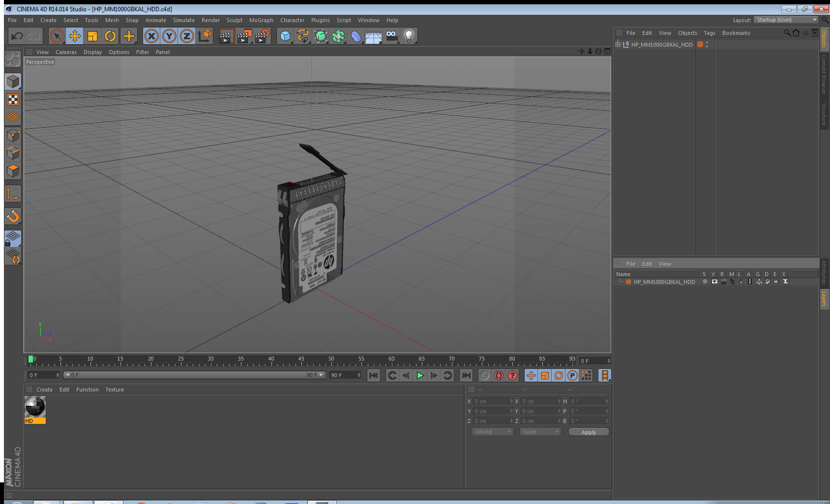
Task: Open the World coordinate dropdown
Action: (493, 432)
